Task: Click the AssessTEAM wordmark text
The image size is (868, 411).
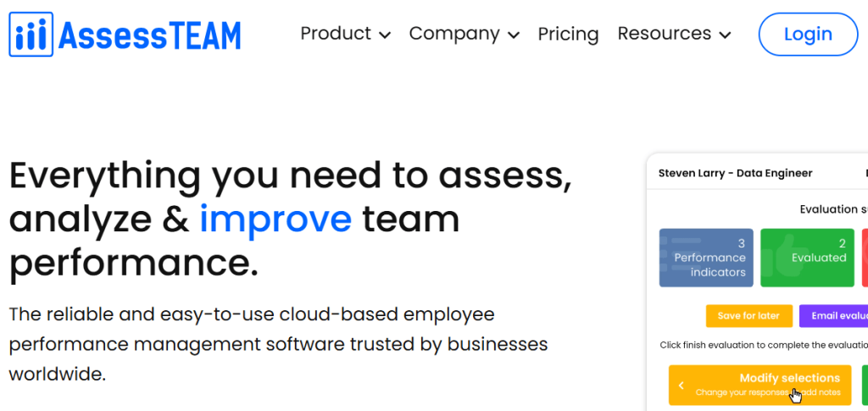Action: [149, 35]
